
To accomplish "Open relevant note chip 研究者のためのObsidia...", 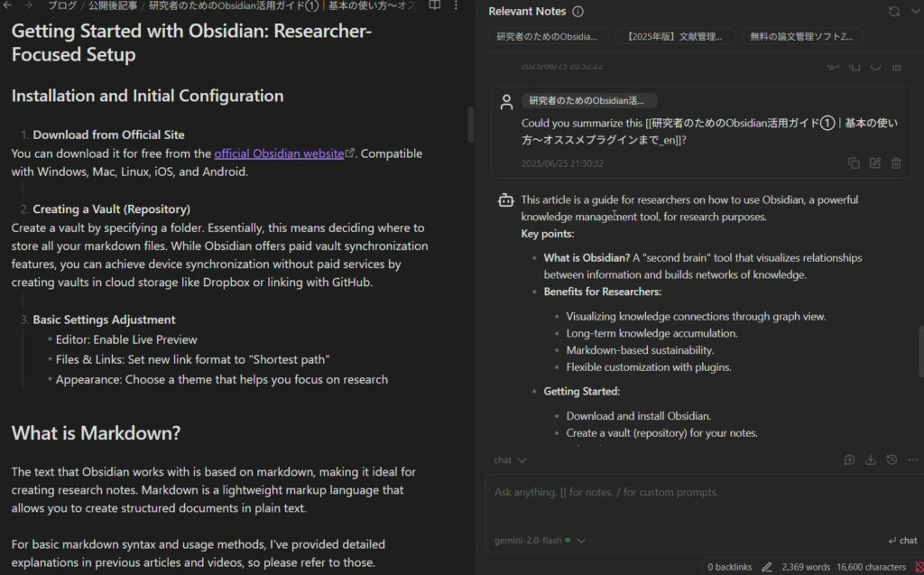I will click(547, 37).
